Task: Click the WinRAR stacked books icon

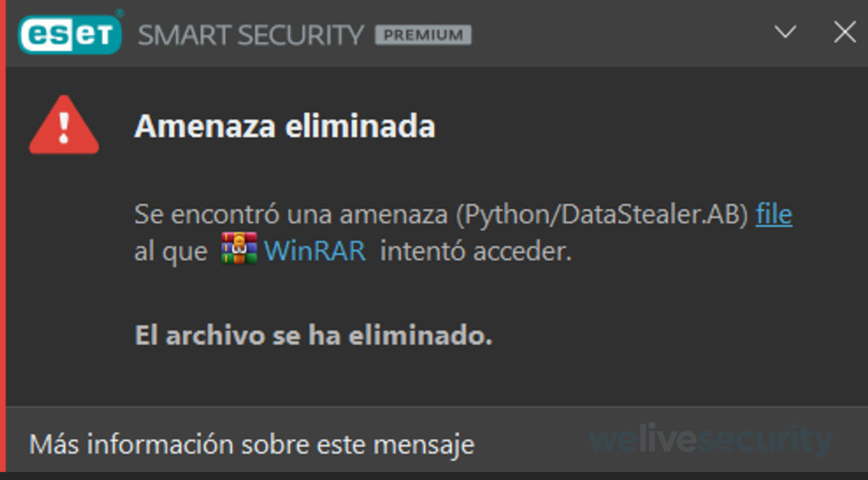Action: pos(239,249)
